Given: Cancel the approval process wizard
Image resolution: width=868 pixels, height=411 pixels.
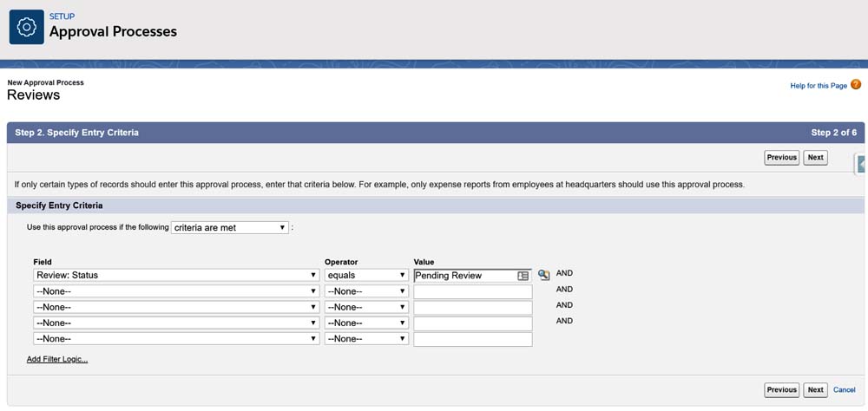Looking at the screenshot, I should click(845, 390).
